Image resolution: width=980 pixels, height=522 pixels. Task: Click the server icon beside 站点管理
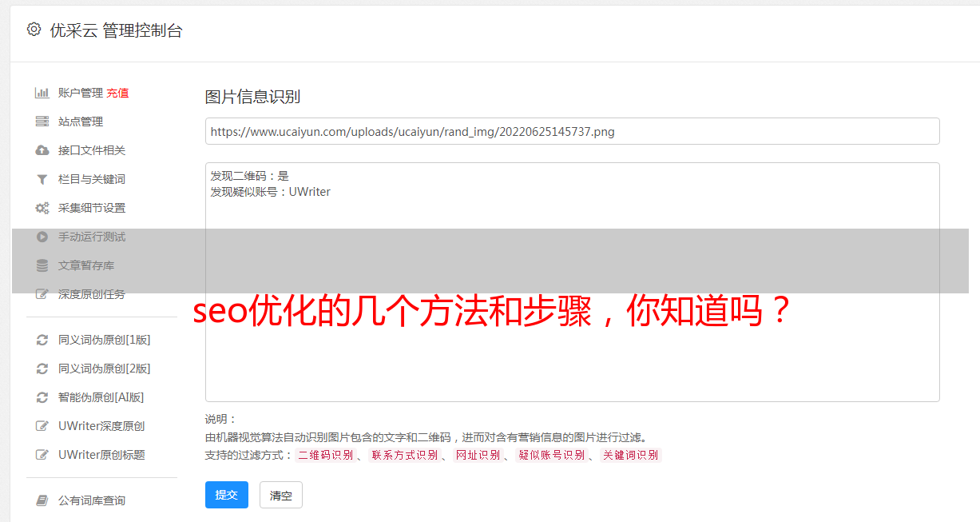point(42,122)
